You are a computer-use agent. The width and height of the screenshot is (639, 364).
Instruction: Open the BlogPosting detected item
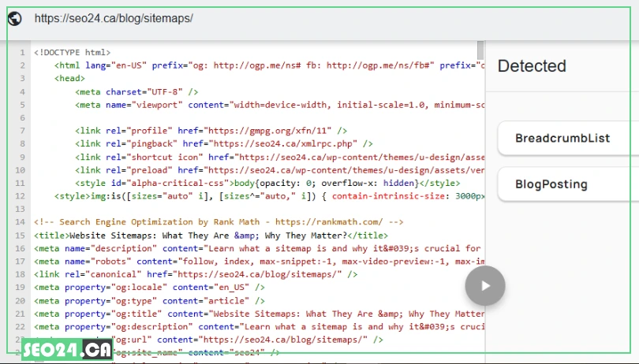click(x=568, y=184)
